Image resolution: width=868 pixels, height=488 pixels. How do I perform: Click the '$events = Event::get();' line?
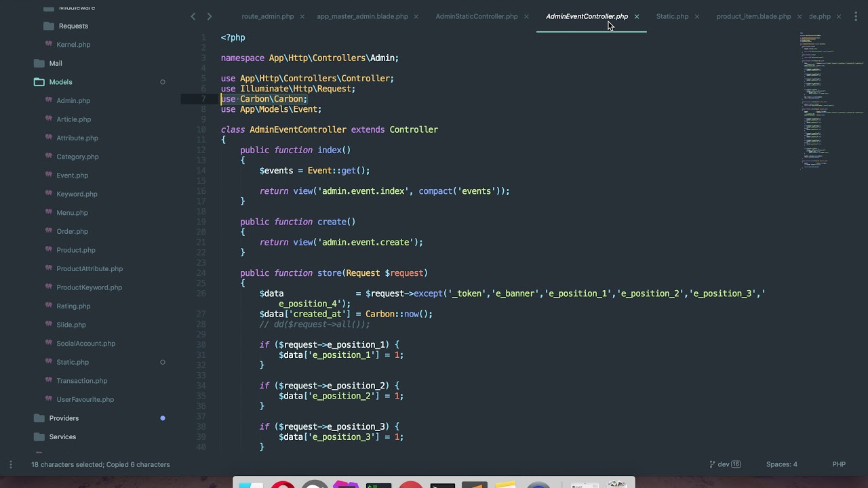tap(315, 171)
